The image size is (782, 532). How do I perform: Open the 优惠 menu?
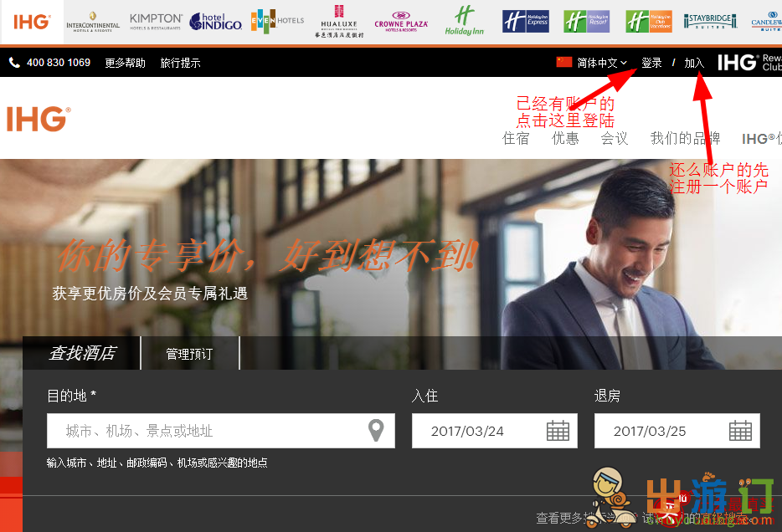[x=565, y=138]
